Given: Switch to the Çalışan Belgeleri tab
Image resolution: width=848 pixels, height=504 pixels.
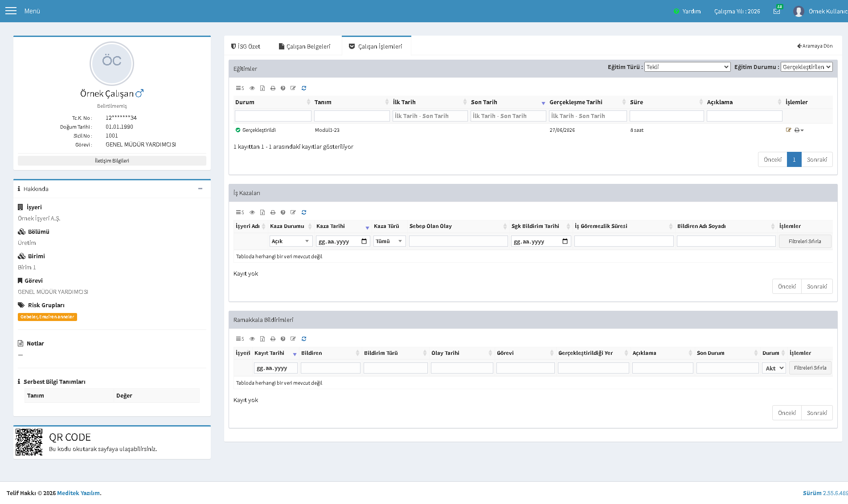Looking at the screenshot, I should (305, 46).
